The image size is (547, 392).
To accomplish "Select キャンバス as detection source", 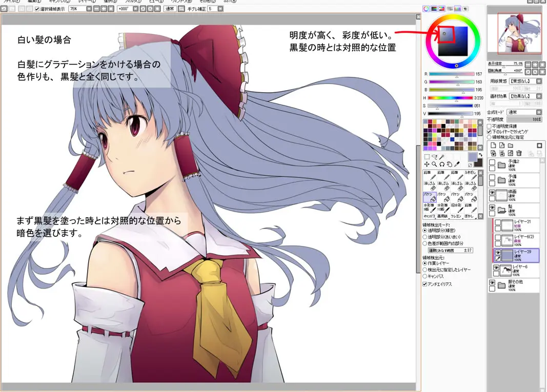I will click(x=425, y=276).
